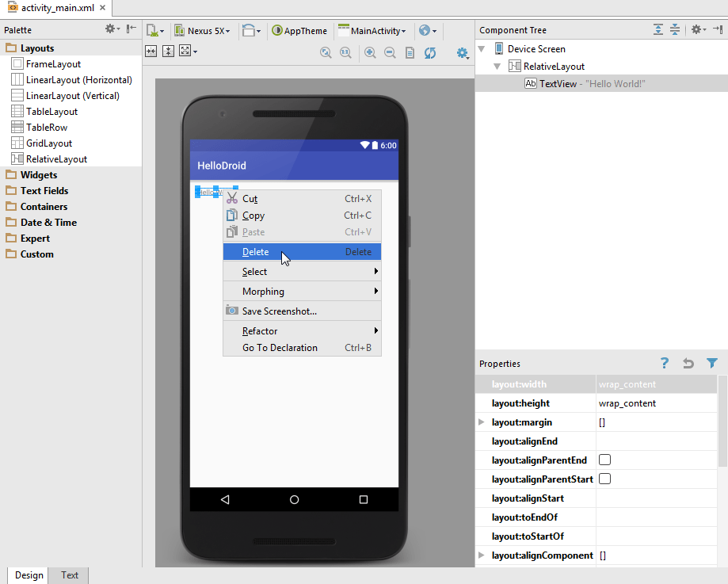
Task: Click the Zoom Out magnifier icon
Action: pyautogui.click(x=390, y=52)
